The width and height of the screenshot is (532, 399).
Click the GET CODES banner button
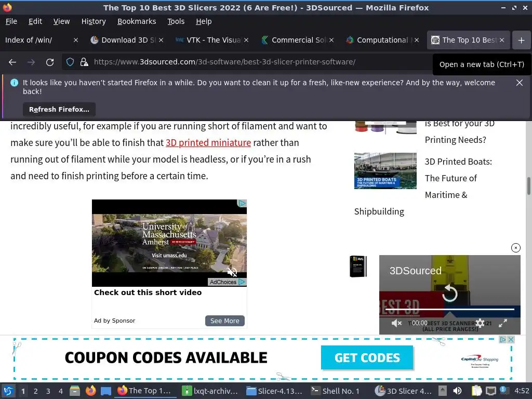click(367, 357)
